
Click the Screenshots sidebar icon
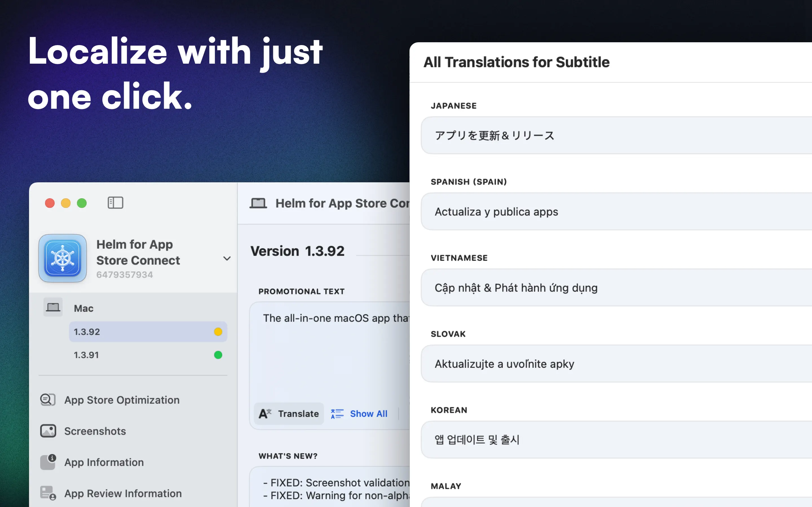[x=48, y=431]
